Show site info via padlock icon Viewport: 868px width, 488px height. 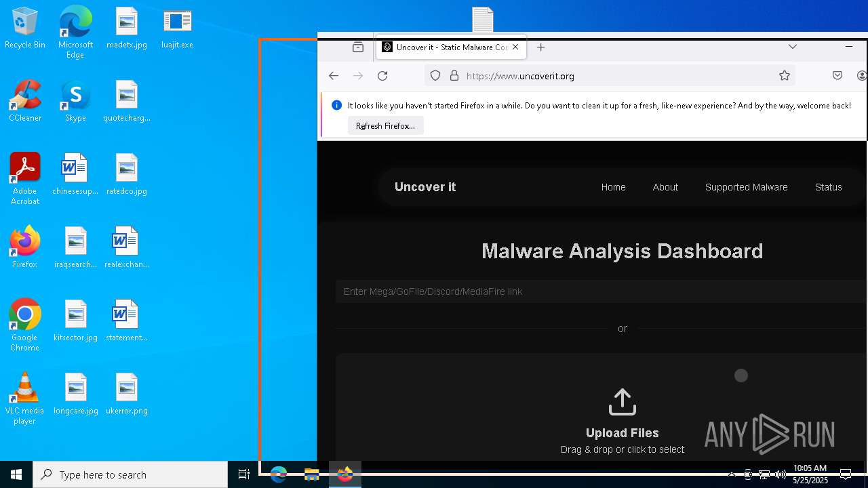[x=454, y=76]
